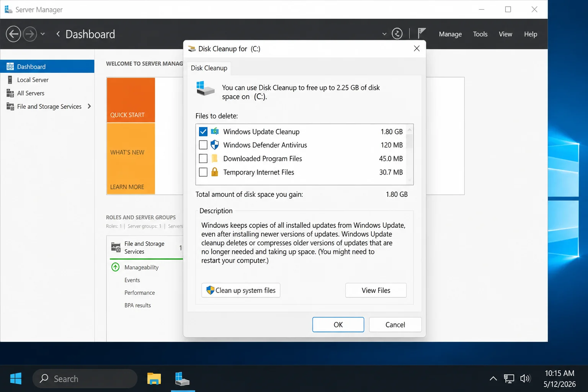This screenshot has width=588, height=392.
Task: Select File and Storage Services in the sidebar
Action: click(47, 106)
